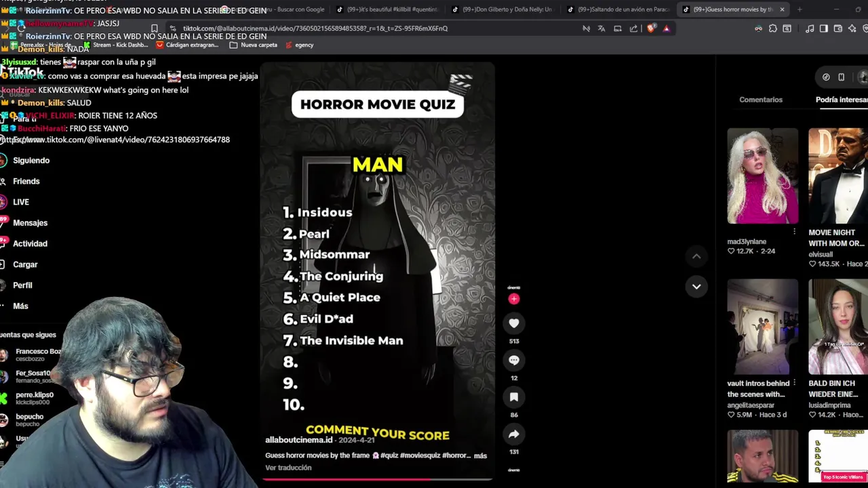The width and height of the screenshot is (868, 488).
Task: Open the #moviesquiz hashtag in caption
Action: pos(420,456)
